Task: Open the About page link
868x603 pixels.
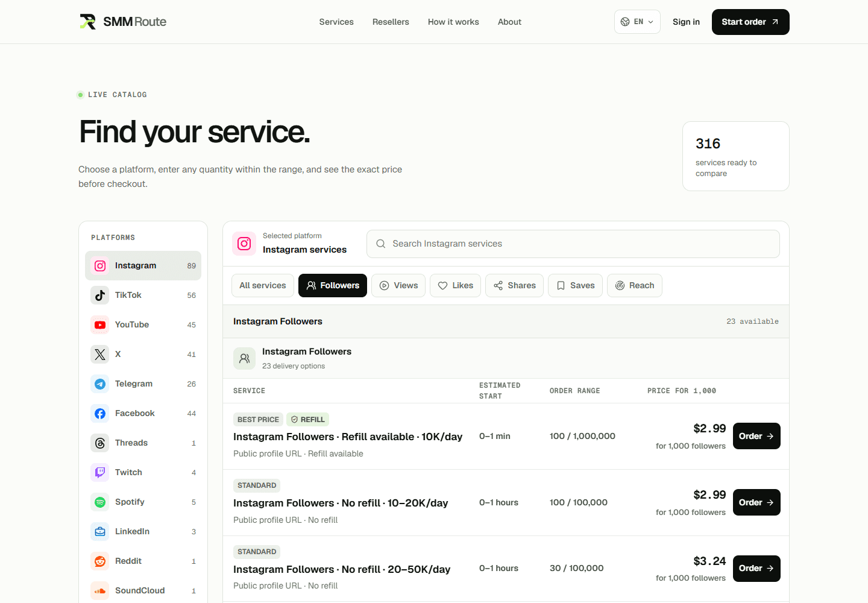Action: coord(509,22)
